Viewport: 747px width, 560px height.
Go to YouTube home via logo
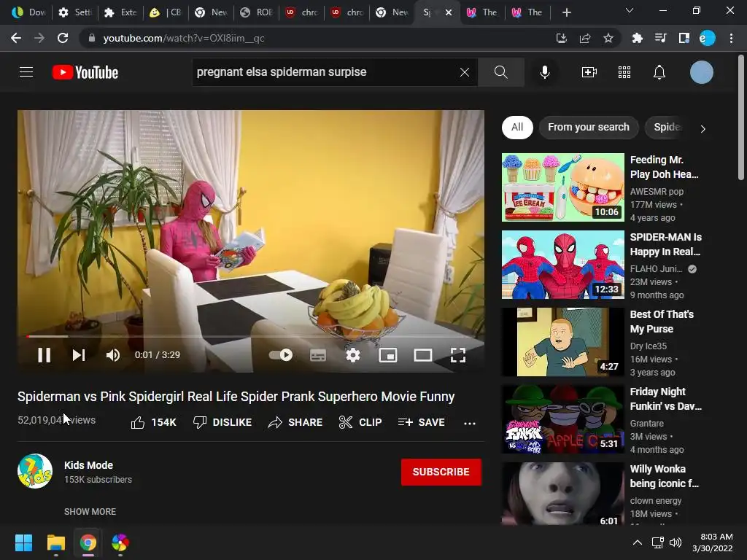[85, 72]
